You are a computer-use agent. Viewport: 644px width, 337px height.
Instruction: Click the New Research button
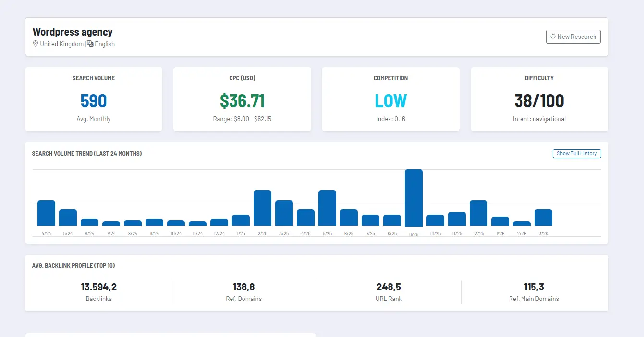[573, 37]
